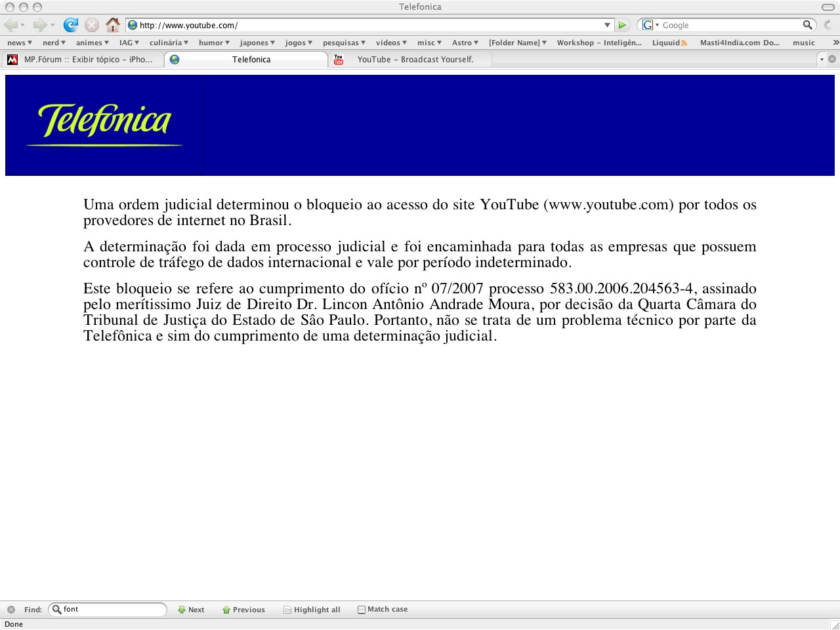Open the japones bookmarks folder
This screenshot has width=840, height=630.
coord(257,43)
